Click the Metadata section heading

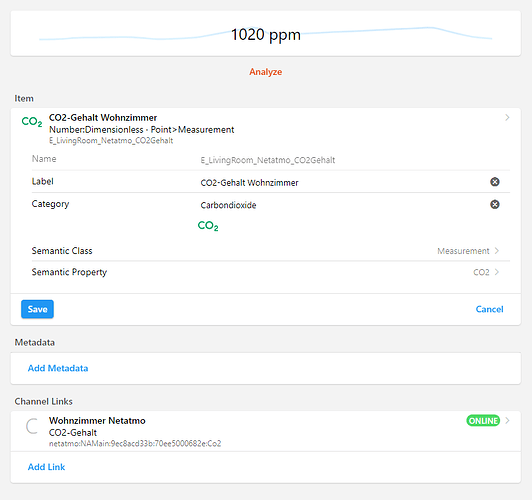tap(35, 343)
